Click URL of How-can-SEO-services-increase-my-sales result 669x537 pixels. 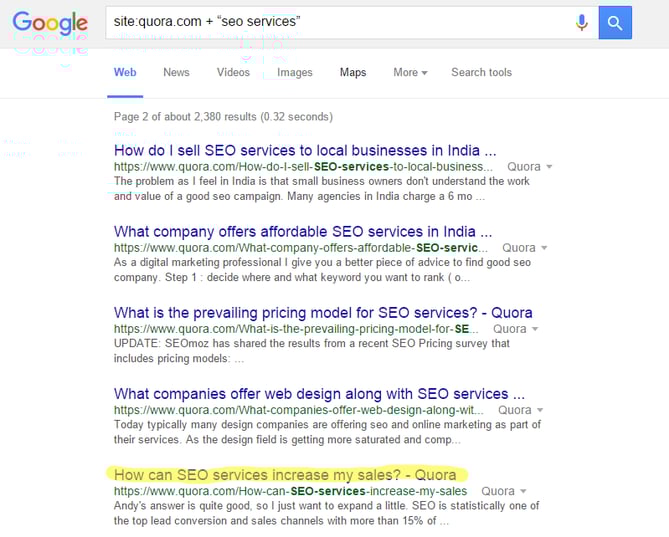tap(291, 491)
